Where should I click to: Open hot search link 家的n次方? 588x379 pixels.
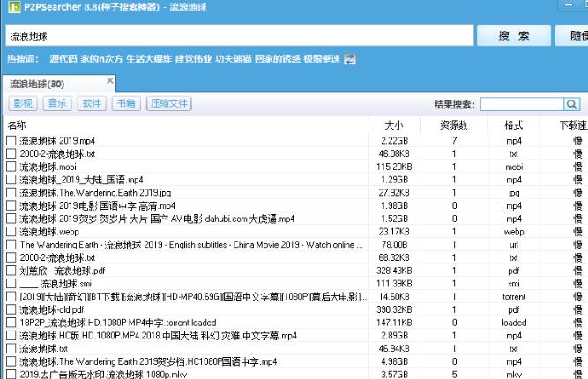[101, 59]
